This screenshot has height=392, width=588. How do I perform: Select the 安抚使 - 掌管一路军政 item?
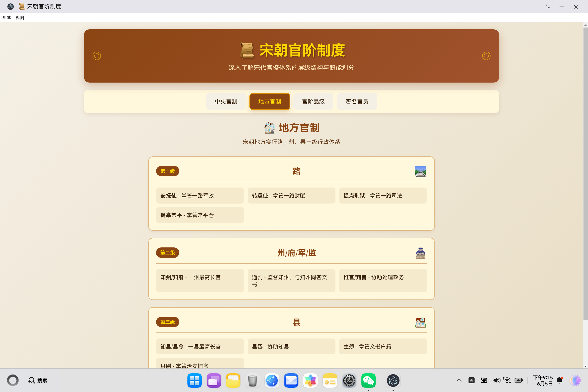click(200, 195)
